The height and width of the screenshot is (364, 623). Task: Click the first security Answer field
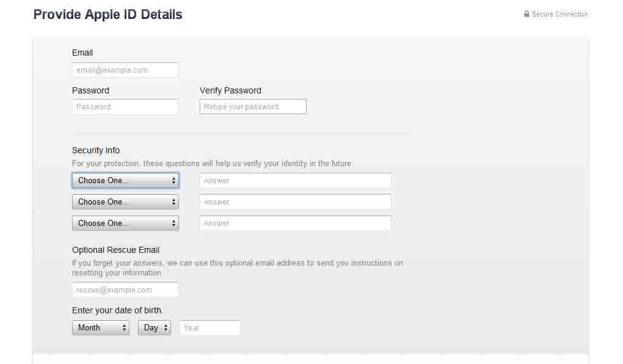pos(296,181)
